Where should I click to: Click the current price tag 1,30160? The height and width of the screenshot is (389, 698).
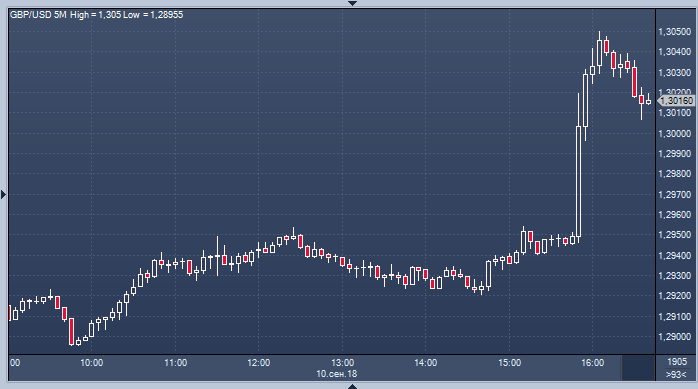pyautogui.click(x=676, y=101)
